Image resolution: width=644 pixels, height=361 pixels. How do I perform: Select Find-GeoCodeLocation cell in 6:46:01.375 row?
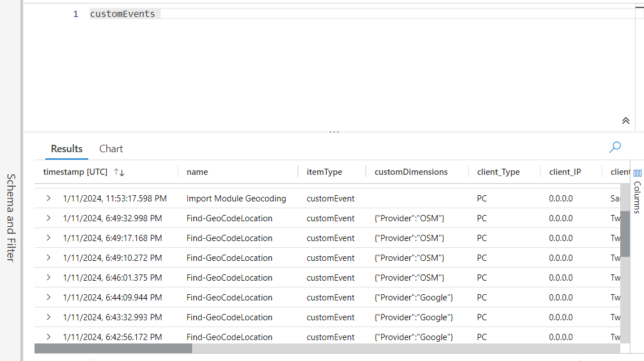pyautogui.click(x=229, y=277)
